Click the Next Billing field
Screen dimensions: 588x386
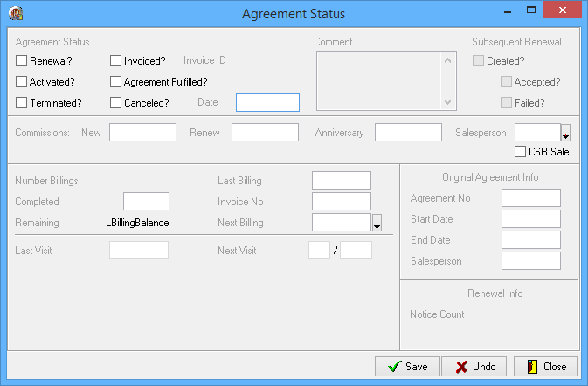click(x=342, y=223)
